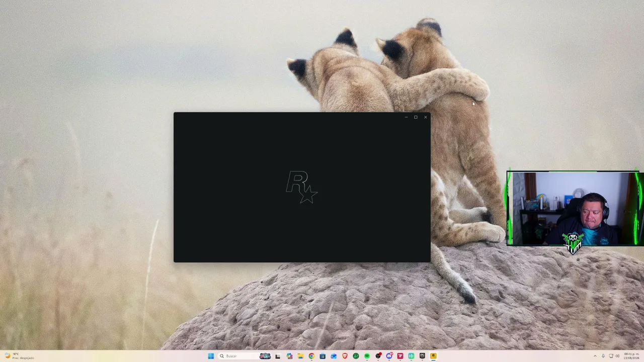
Task: Select Rockstar Games Launcher taskbar icon
Action: click(433, 356)
